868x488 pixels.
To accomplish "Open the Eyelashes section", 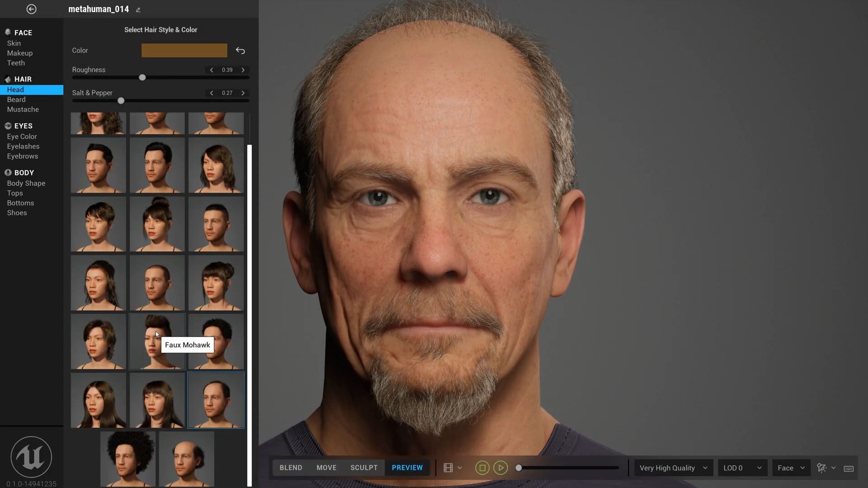I will (23, 146).
